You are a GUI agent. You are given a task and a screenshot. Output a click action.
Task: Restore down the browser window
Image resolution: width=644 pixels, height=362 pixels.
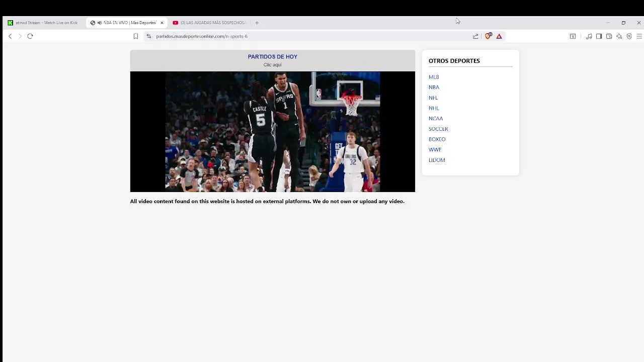(623, 23)
